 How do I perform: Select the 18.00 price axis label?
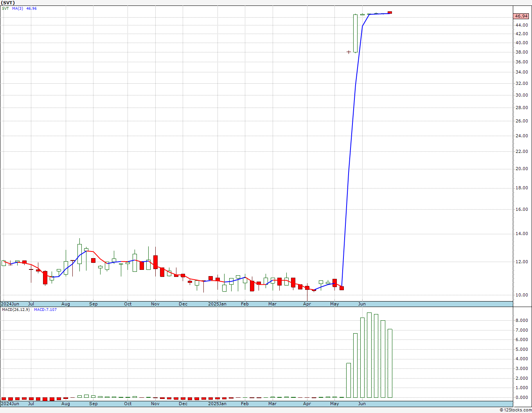coord(521,188)
